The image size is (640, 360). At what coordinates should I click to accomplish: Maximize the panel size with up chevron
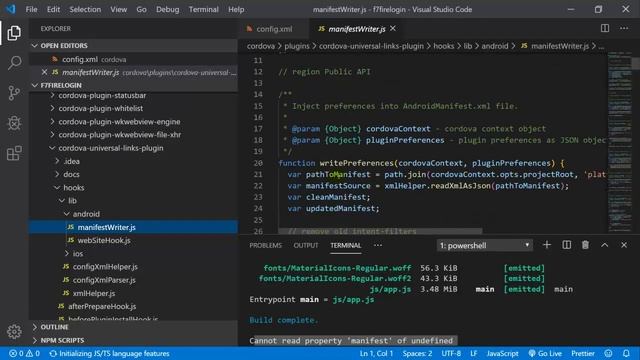[604, 245]
